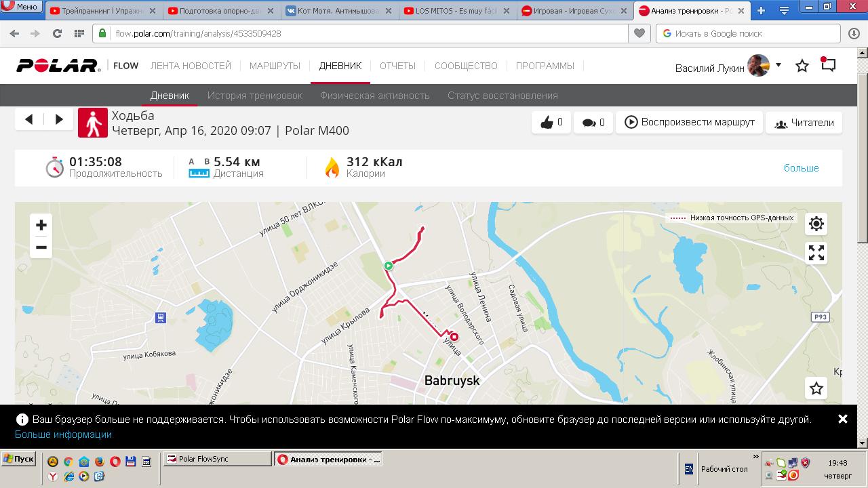Center map using the location target icon

click(816, 224)
